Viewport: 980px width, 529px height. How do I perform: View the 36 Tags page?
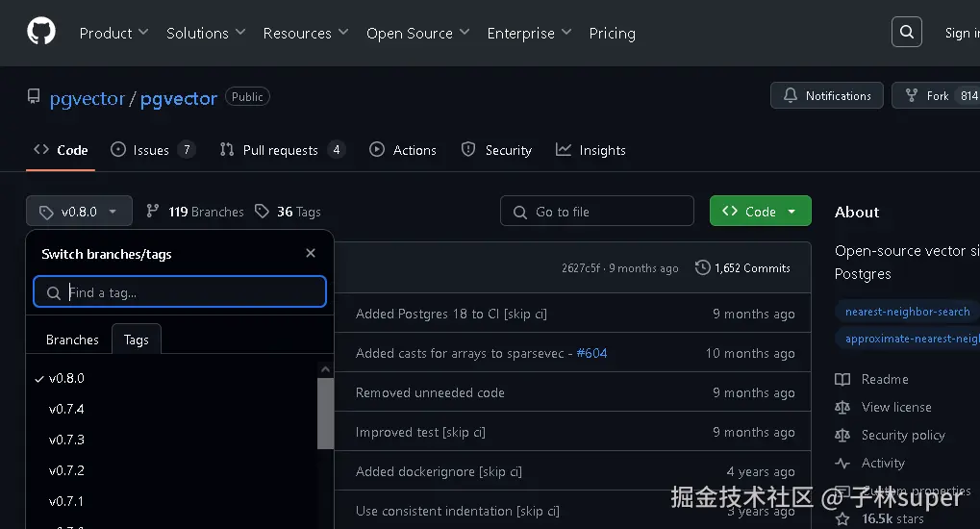(x=289, y=212)
